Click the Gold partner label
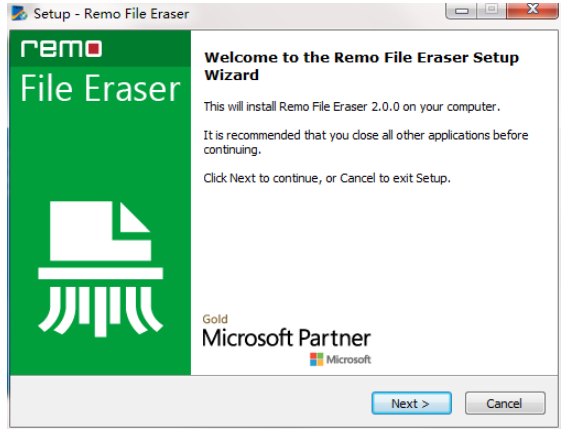 pos(215,319)
